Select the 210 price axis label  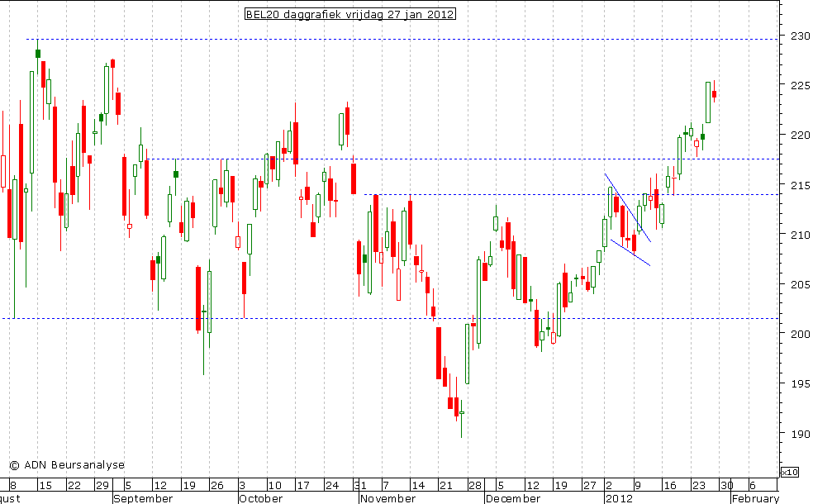tap(800, 235)
